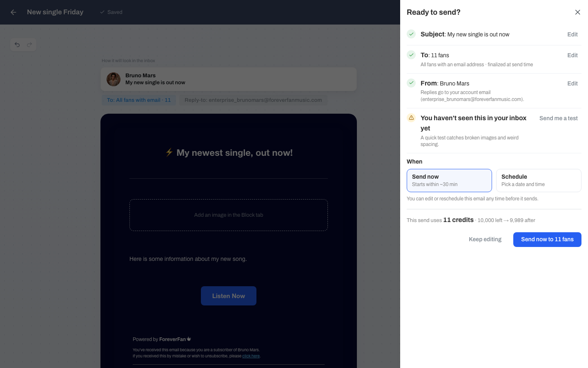Click the 'To: All fans with email · 11' chip
The width and height of the screenshot is (588, 368).
[x=139, y=100]
